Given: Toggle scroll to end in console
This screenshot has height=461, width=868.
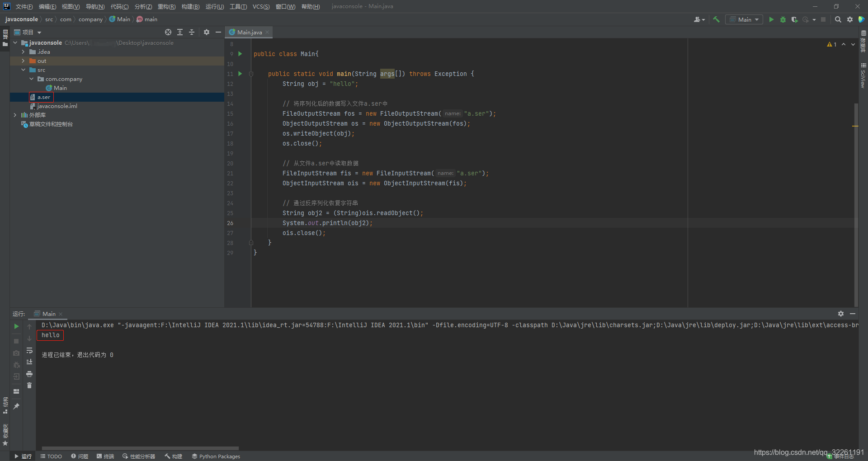Looking at the screenshot, I should [x=29, y=362].
